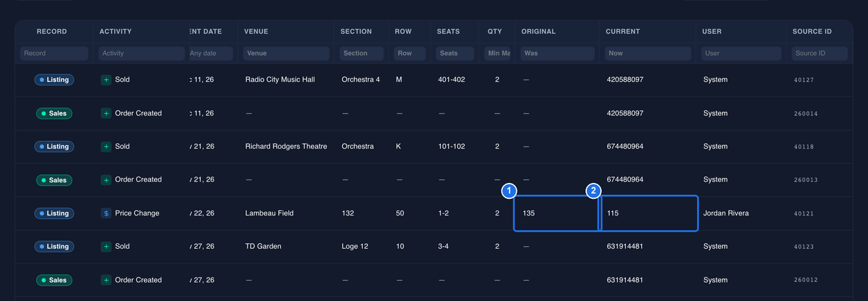
Task: Click the plus icon in order 260013 row
Action: pos(106,180)
